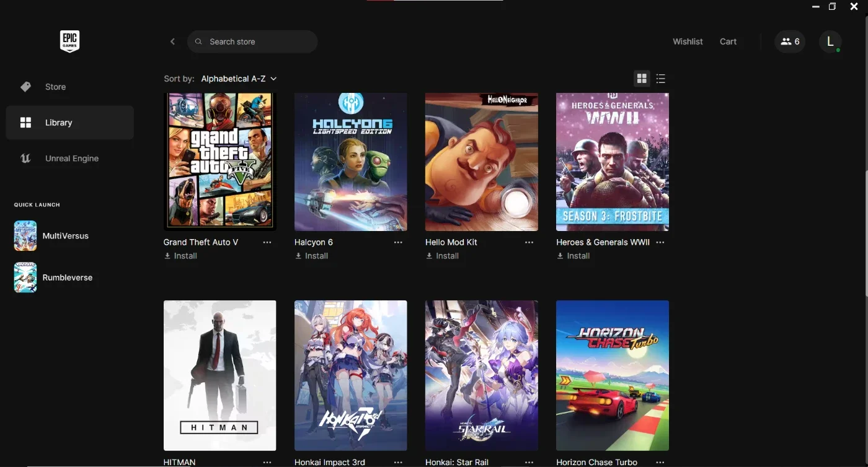Open the L profile avatar menu
Viewport: 868px width, 467px height.
[830, 41]
